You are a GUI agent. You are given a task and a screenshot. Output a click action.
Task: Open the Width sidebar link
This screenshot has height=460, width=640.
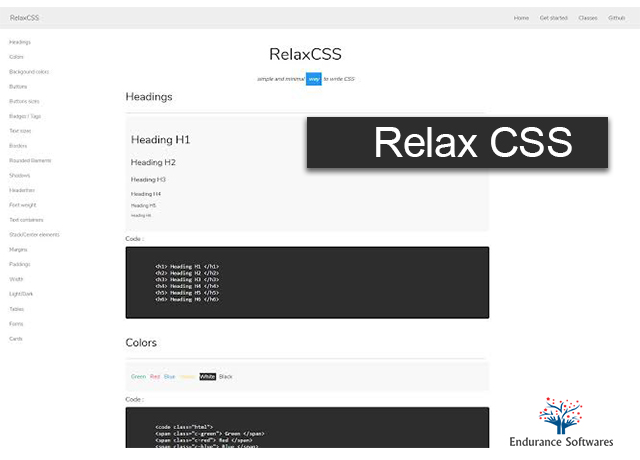(16, 279)
